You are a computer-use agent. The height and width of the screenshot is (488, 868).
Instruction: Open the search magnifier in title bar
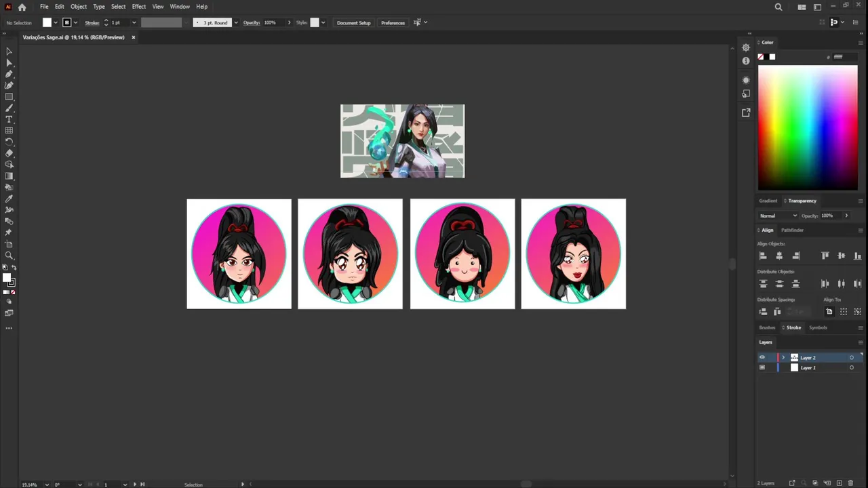click(x=778, y=7)
